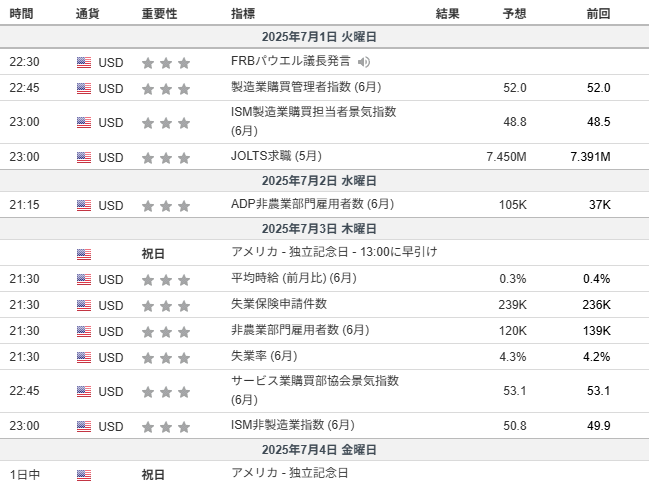This screenshot has width=649, height=485.
Task: Click speaker icon beside FRBパウエル議長発言
Action: [x=363, y=62]
